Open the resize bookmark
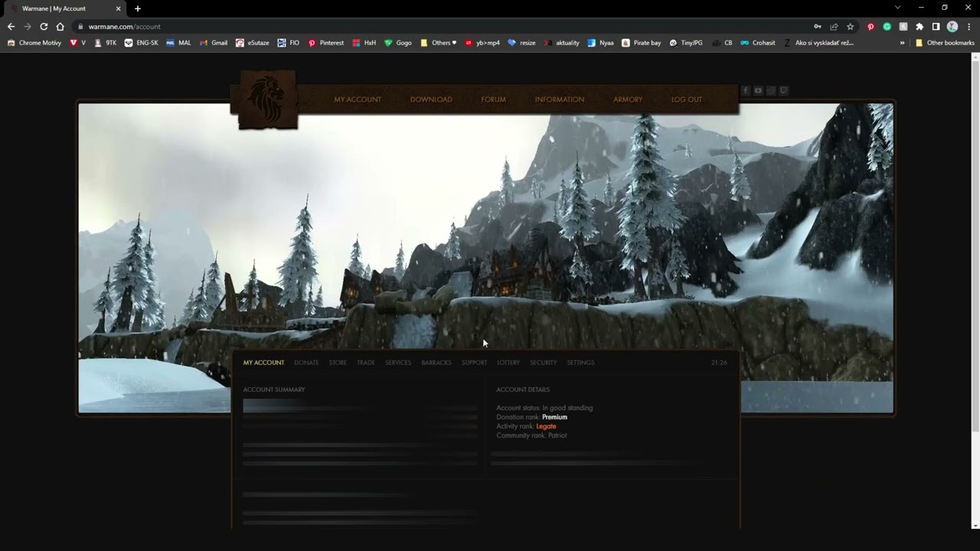This screenshot has height=551, width=980. point(521,43)
